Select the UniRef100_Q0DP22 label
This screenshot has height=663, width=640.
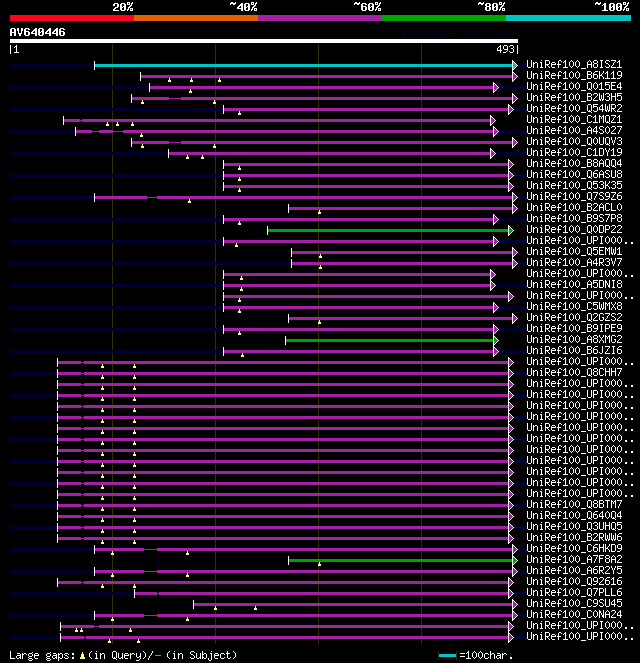(574, 229)
